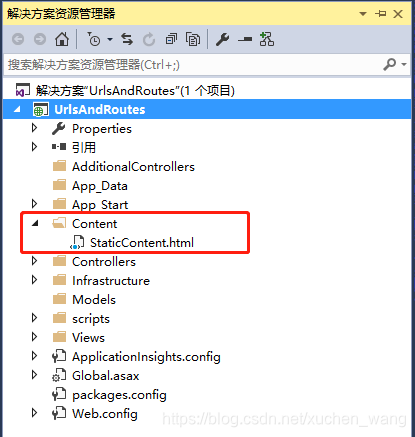Expand the 引用 references node
This screenshot has width=415, height=437.
click(34, 147)
